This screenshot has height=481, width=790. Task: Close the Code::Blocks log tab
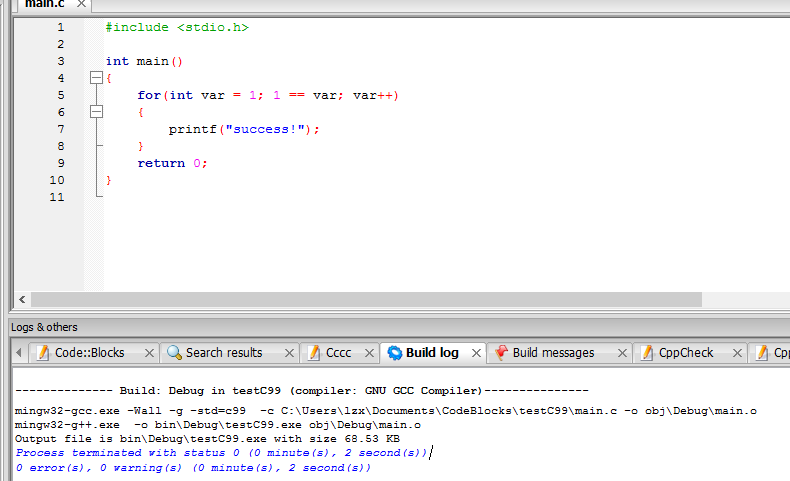click(149, 353)
